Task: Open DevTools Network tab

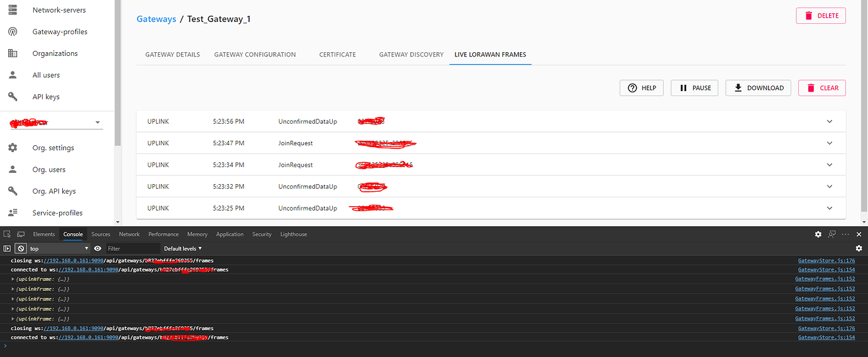Action: pos(130,234)
